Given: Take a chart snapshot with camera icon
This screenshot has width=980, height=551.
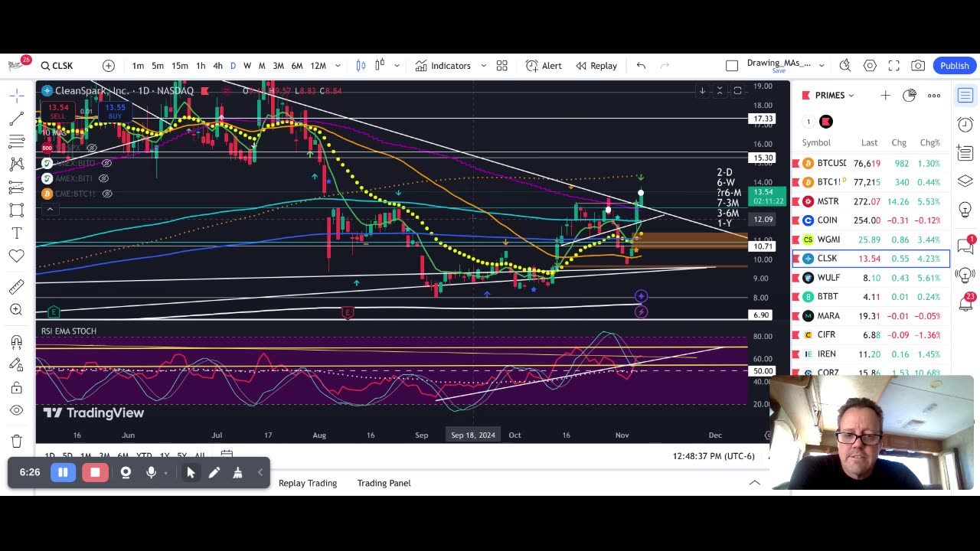Looking at the screenshot, I should pyautogui.click(x=918, y=66).
